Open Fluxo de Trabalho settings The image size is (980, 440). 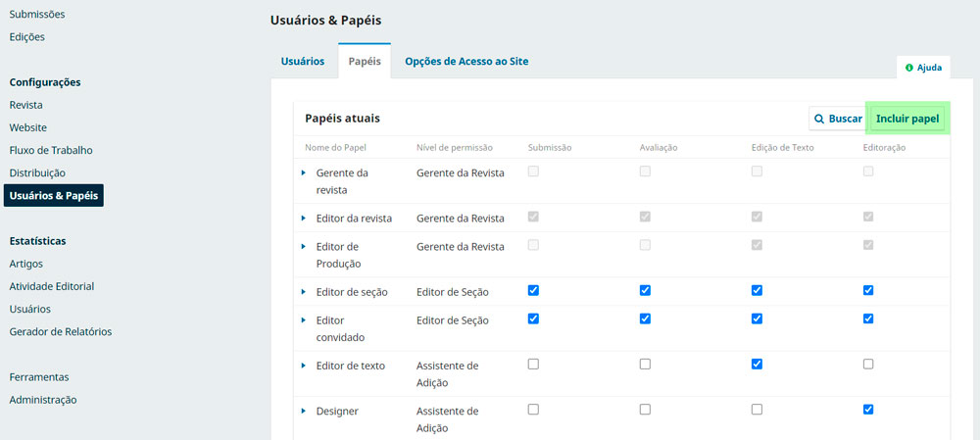point(51,150)
